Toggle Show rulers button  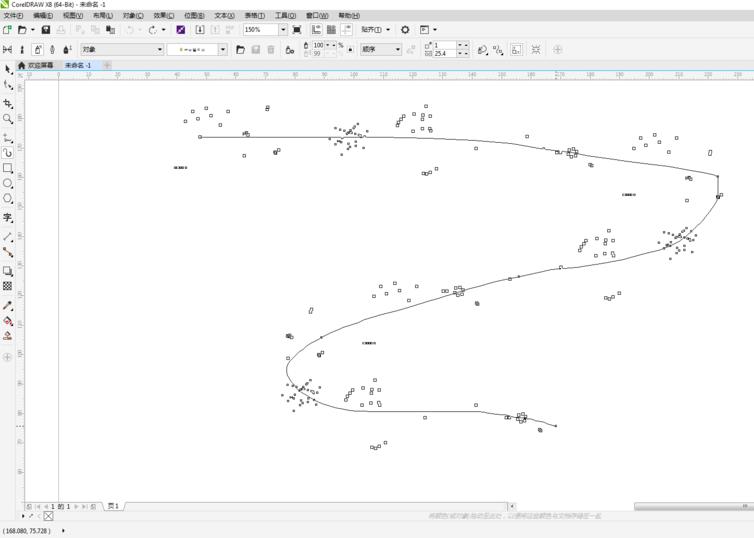click(x=316, y=30)
